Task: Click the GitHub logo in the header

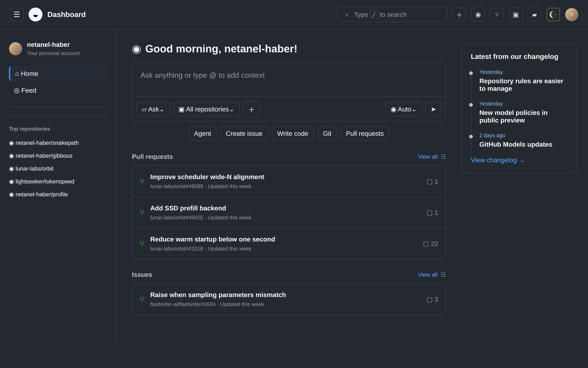Action: (x=36, y=15)
